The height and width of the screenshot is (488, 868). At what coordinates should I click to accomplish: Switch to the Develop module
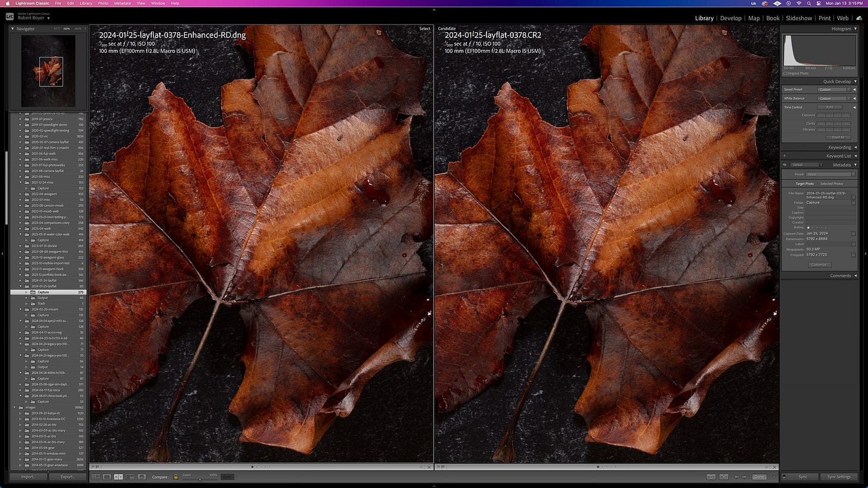[731, 18]
